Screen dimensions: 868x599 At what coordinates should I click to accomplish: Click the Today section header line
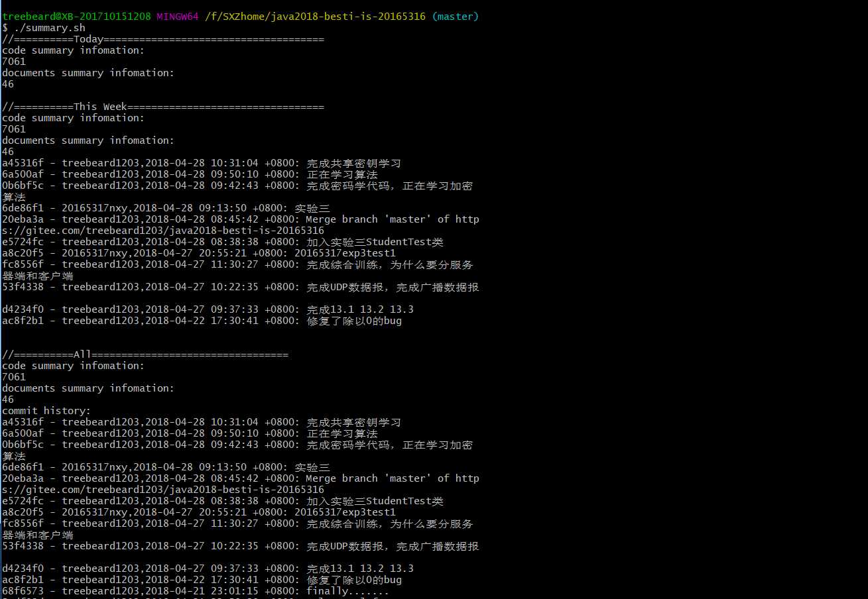163,39
